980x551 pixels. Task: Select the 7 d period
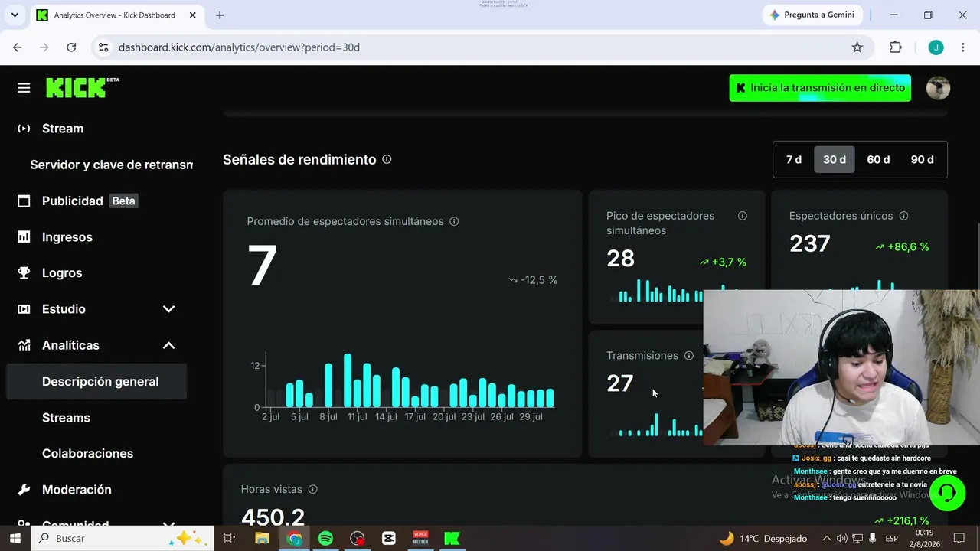click(794, 160)
